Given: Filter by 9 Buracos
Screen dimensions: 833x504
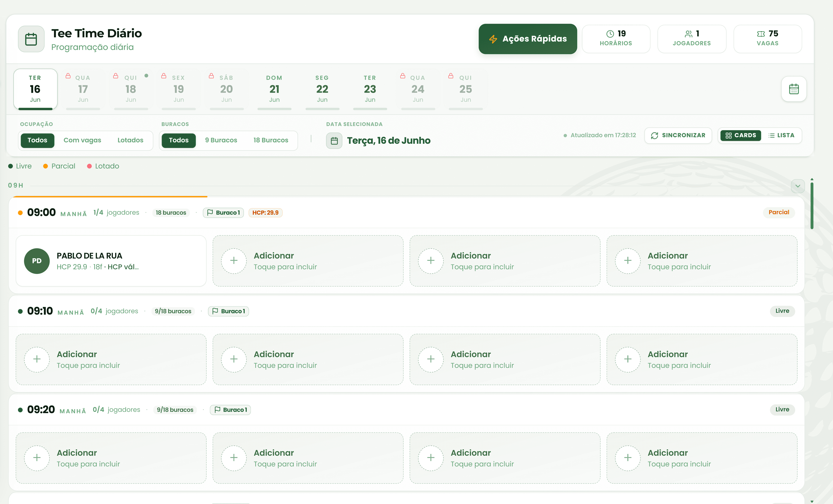Looking at the screenshot, I should point(221,140).
